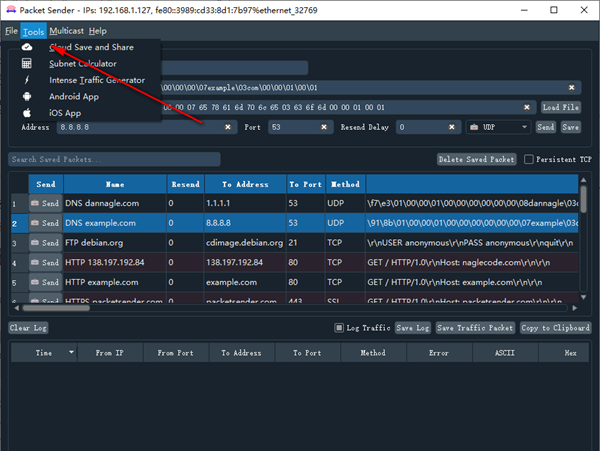Click the Load File button
Viewport: 600px width, 451px height.
click(x=561, y=107)
